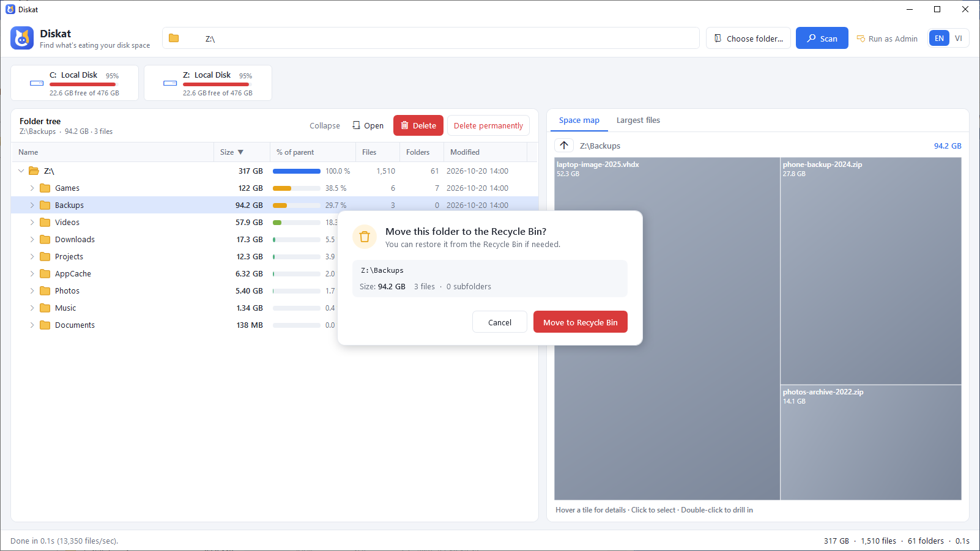This screenshot has width=980, height=551.
Task: Cancel the recycle bin dialog
Action: (x=500, y=322)
